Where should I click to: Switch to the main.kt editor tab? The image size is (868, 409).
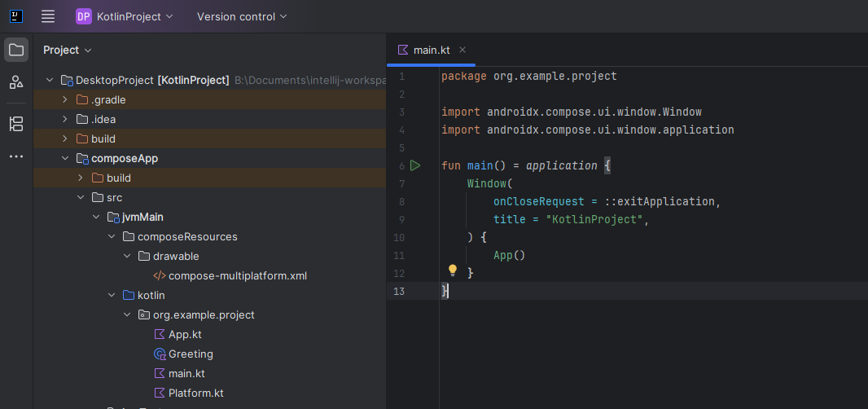[432, 50]
